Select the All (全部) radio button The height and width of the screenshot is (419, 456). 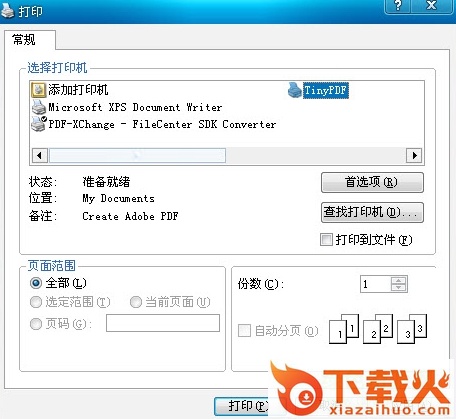tap(36, 283)
